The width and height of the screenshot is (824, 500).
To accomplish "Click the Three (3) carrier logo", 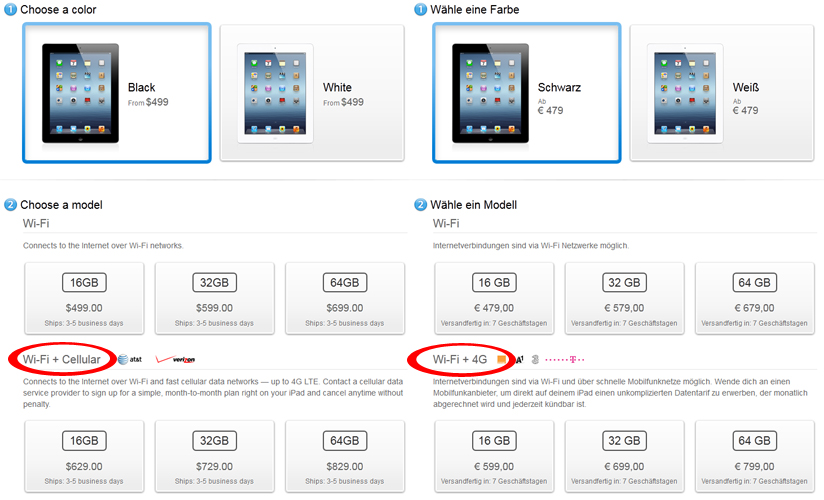I will [x=535, y=360].
